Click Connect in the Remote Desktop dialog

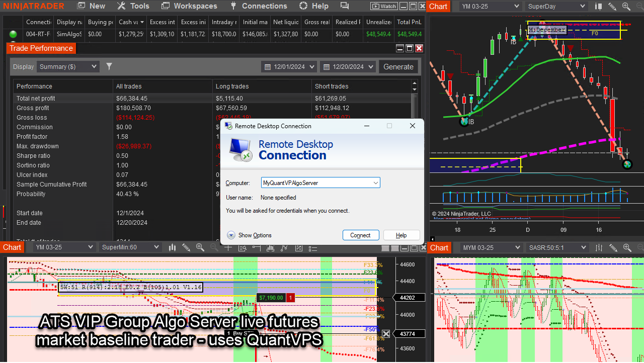(x=361, y=235)
